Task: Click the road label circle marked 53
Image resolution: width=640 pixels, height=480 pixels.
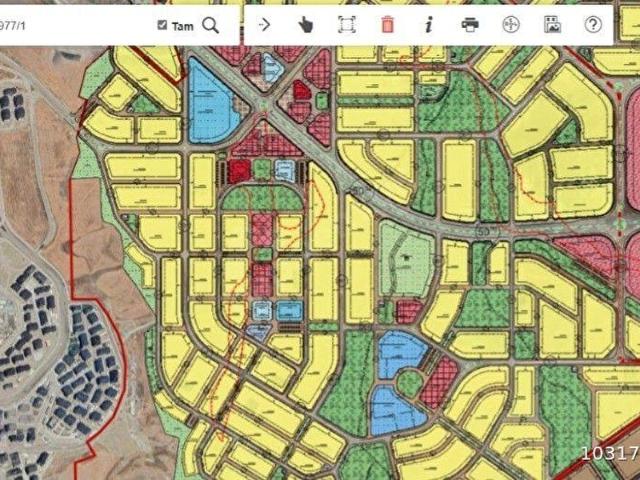Action: point(483,232)
